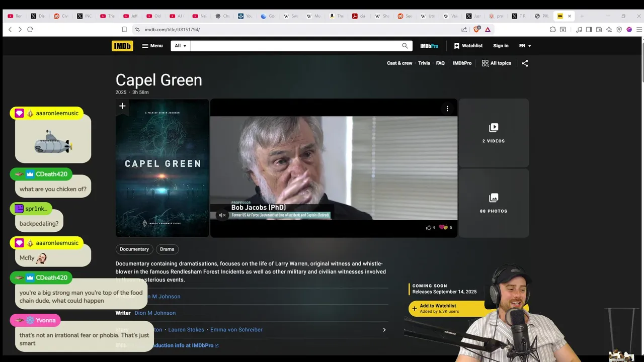Open the 88 Photos tile
Image resolution: width=644 pixels, height=362 pixels.
pyautogui.click(x=494, y=203)
